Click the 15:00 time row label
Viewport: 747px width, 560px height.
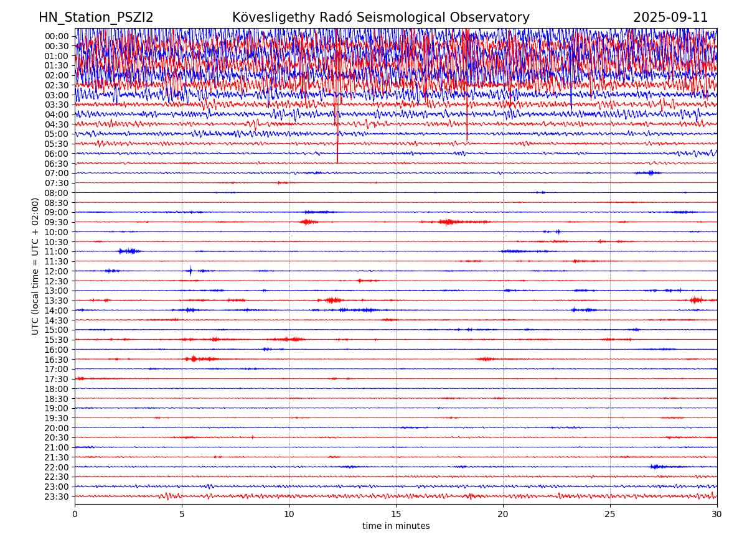coord(57,330)
